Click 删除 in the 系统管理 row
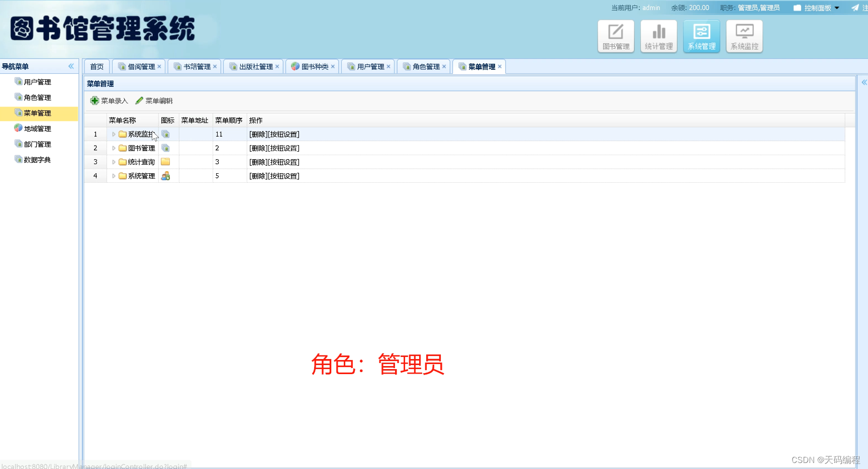The height and width of the screenshot is (469, 868). point(258,176)
